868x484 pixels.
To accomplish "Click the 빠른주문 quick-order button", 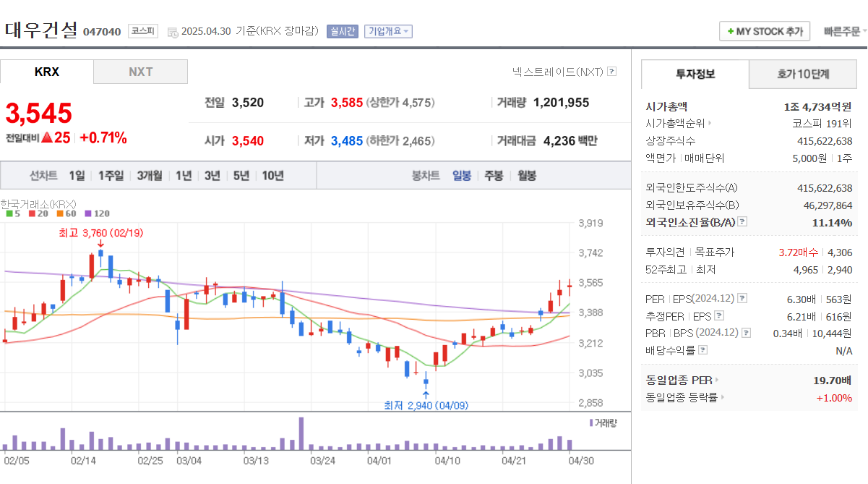I will point(841,30).
